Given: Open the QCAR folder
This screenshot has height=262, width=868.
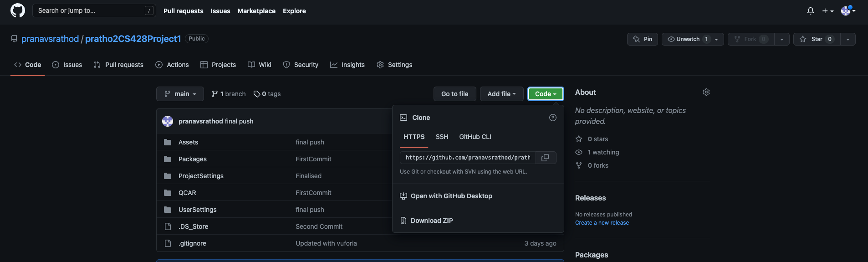Looking at the screenshot, I should click(x=187, y=193).
